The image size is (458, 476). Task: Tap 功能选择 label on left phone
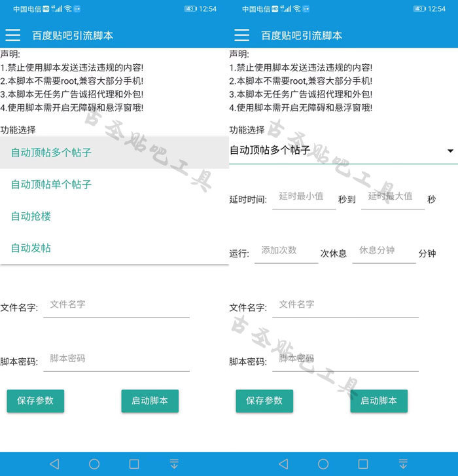(x=18, y=130)
